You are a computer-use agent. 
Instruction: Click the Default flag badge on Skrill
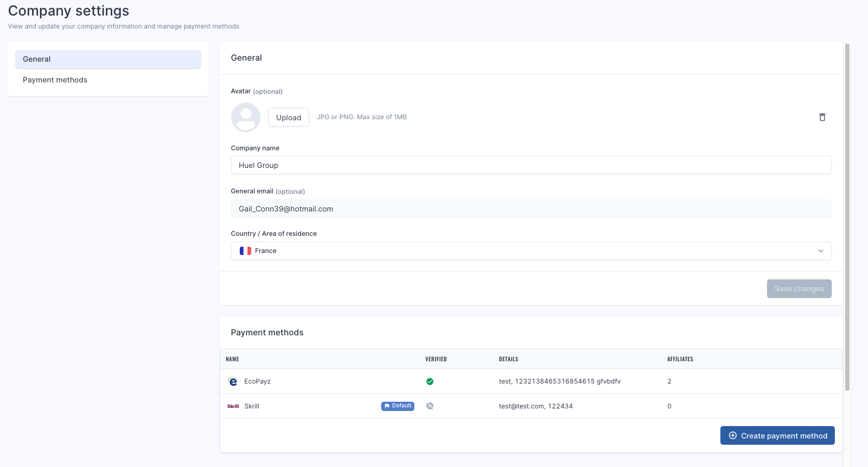click(398, 406)
